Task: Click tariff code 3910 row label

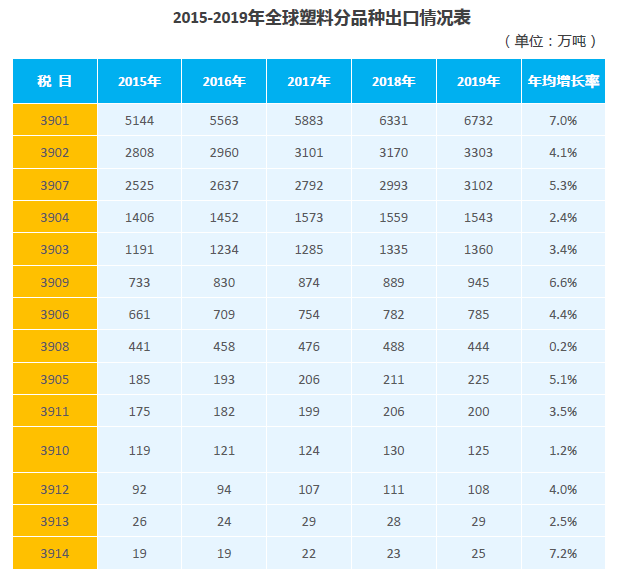Action: coord(55,450)
